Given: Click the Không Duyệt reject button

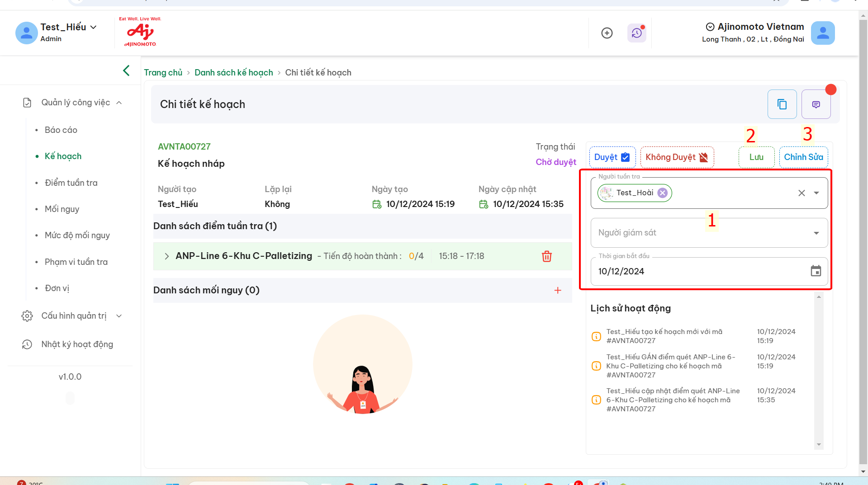Looking at the screenshot, I should (x=677, y=157).
